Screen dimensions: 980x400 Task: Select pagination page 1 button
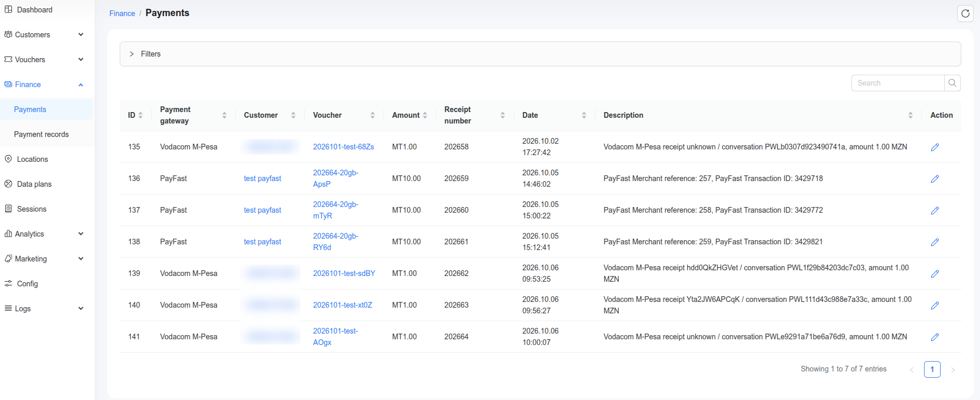pos(932,369)
